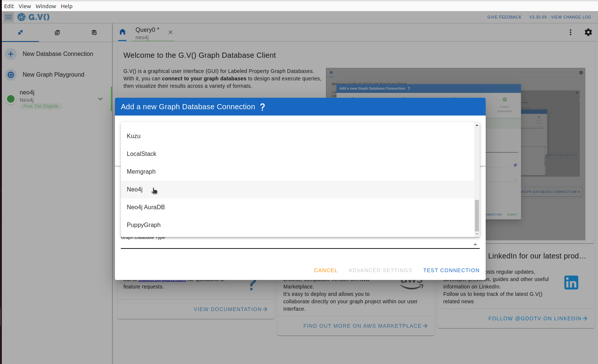Click the CANCEL button
This screenshot has width=598, height=364.
pyautogui.click(x=326, y=270)
